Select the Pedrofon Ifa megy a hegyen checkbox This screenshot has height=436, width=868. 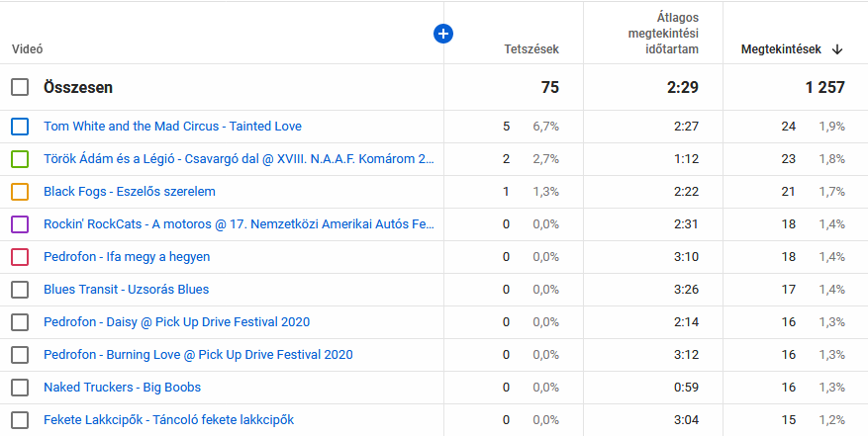[x=20, y=257]
